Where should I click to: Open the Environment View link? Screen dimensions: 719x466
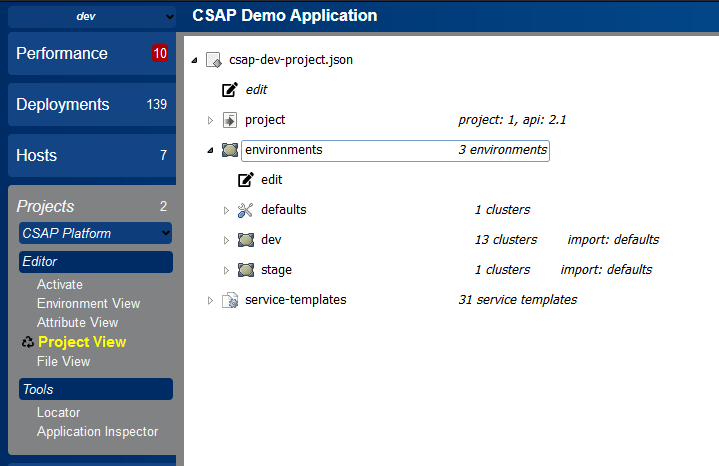[x=88, y=304]
